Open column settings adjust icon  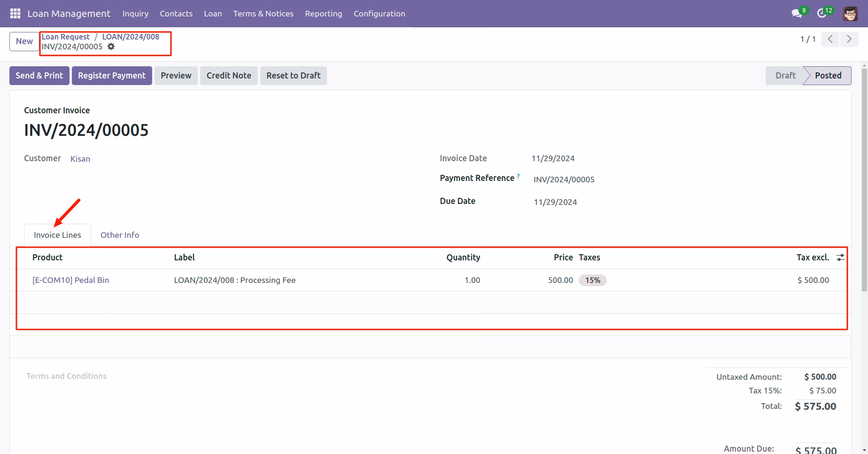click(x=840, y=258)
